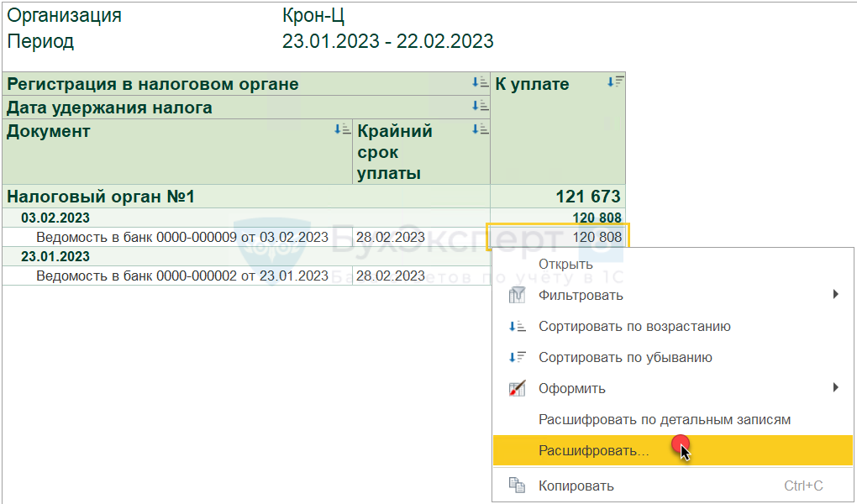Expand the 'Оформить' submenu arrow
This screenshot has height=504, width=857.
point(835,387)
